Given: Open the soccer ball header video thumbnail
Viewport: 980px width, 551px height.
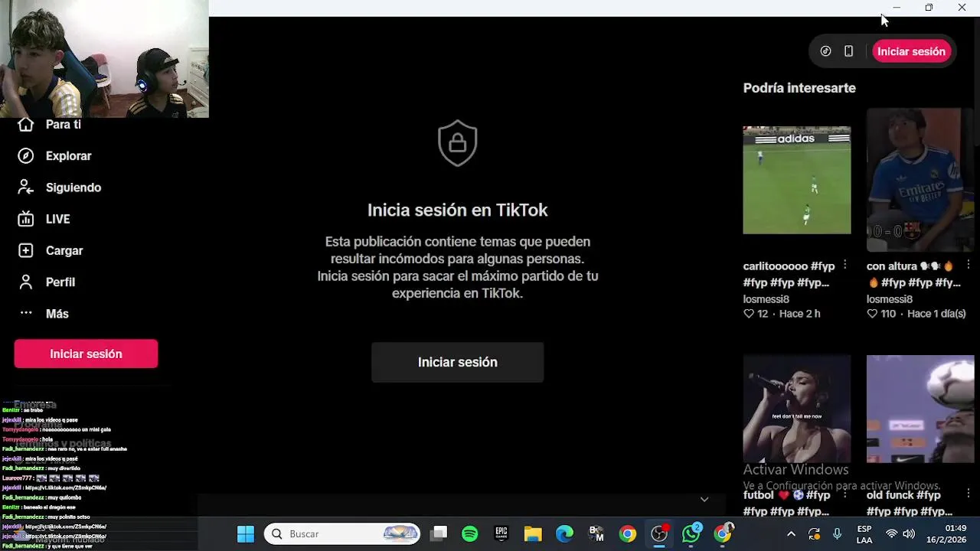Looking at the screenshot, I should 920,409.
